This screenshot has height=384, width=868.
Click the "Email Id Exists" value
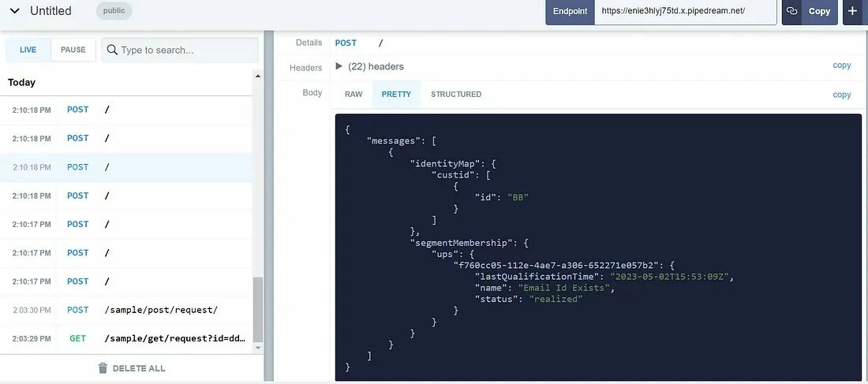(x=564, y=289)
